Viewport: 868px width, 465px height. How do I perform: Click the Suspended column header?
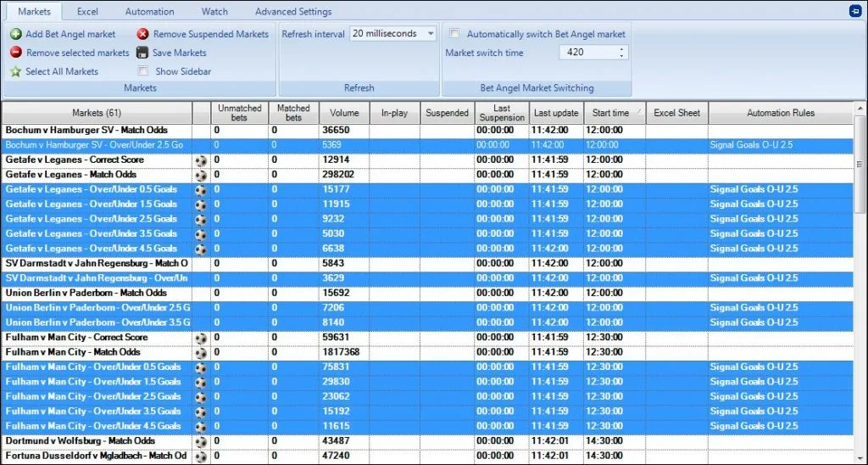[x=447, y=113]
